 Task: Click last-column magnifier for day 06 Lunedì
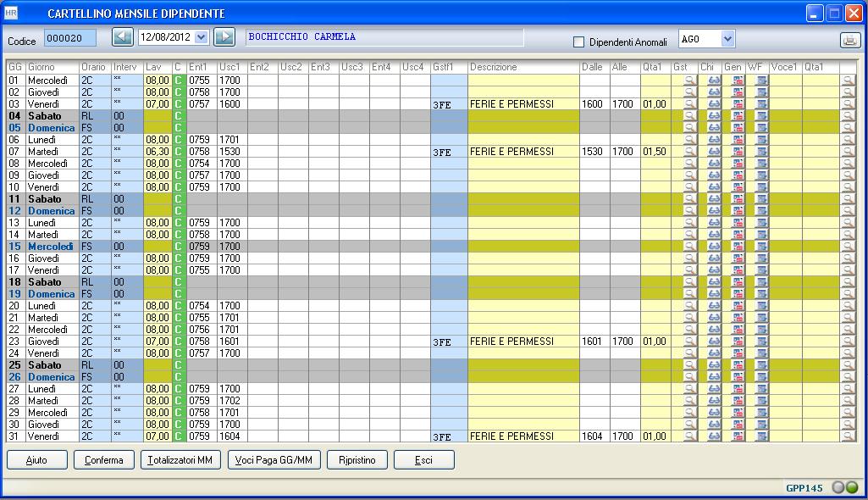[848, 140]
